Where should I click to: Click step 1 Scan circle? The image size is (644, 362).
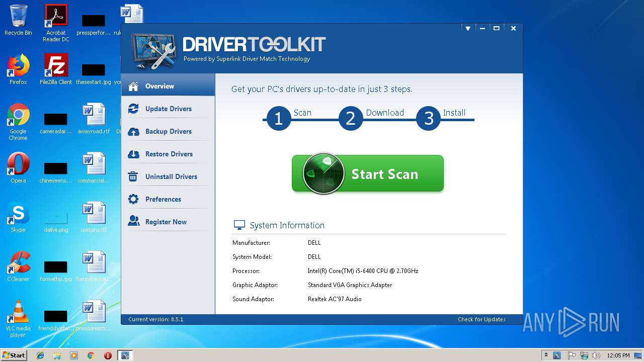point(279,119)
